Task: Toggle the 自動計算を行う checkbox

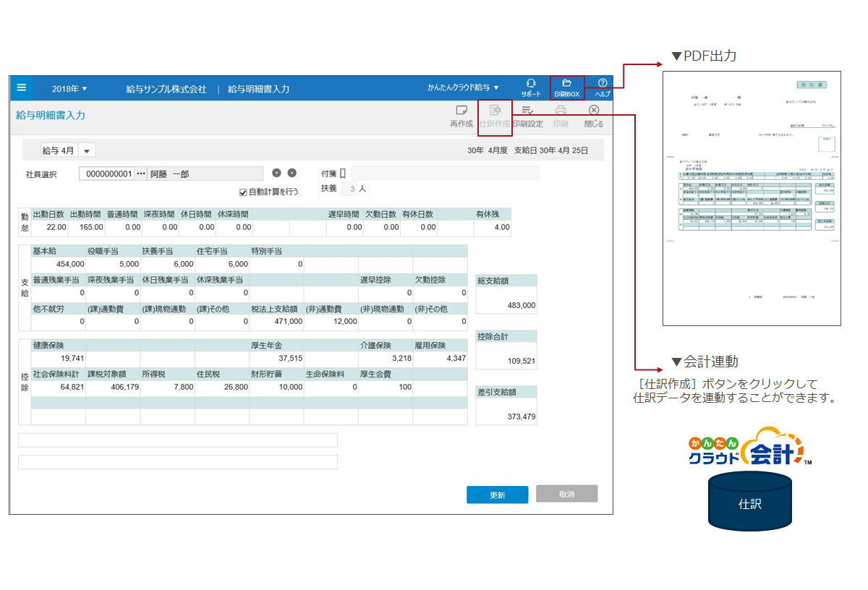Action: point(244,192)
